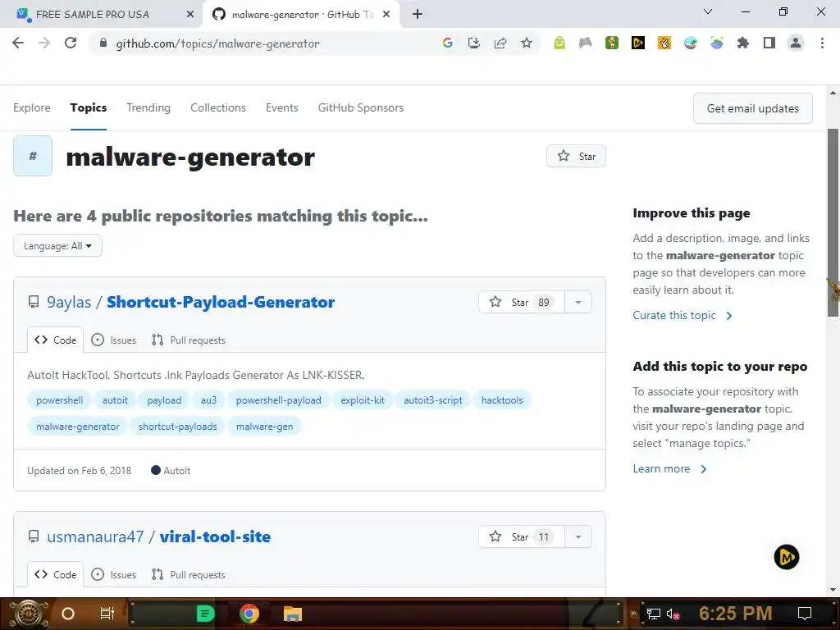Screen dimensions: 840x630
Task: Install app via address bar download icon
Action: (473, 43)
